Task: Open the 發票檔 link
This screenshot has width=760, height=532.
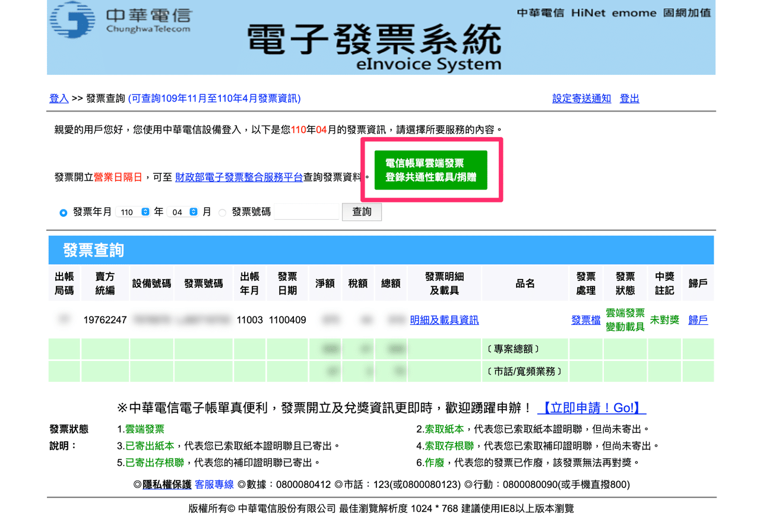Action: coord(586,320)
